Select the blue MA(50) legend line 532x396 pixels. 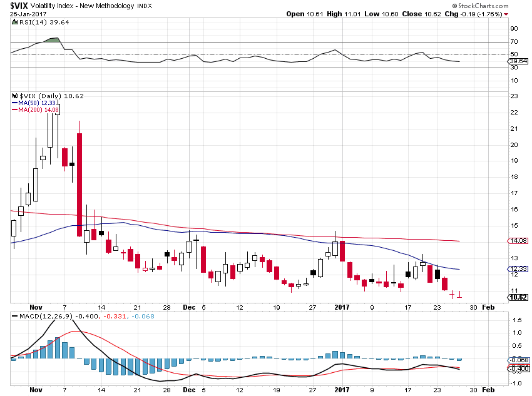tap(14, 103)
